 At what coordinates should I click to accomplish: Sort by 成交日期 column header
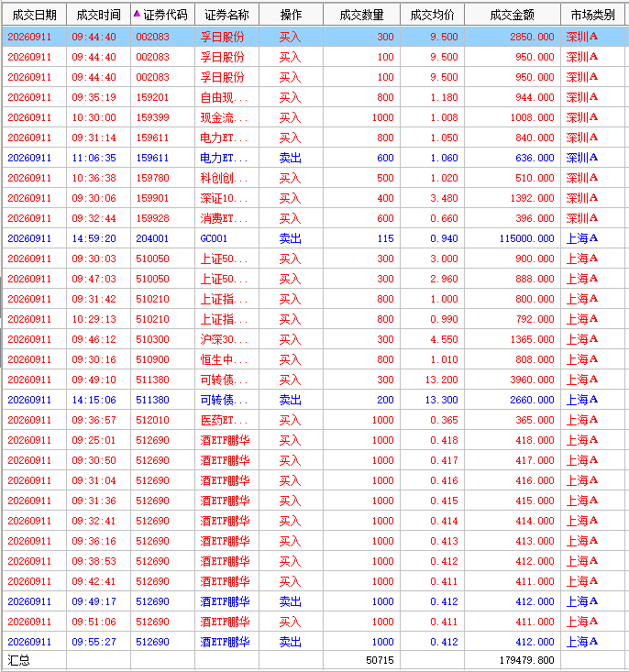pos(34,15)
